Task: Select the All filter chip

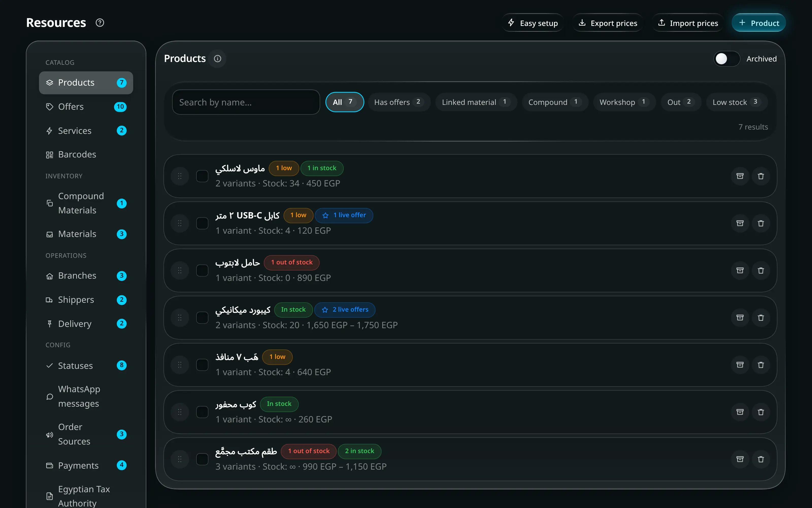Action: 344,102
